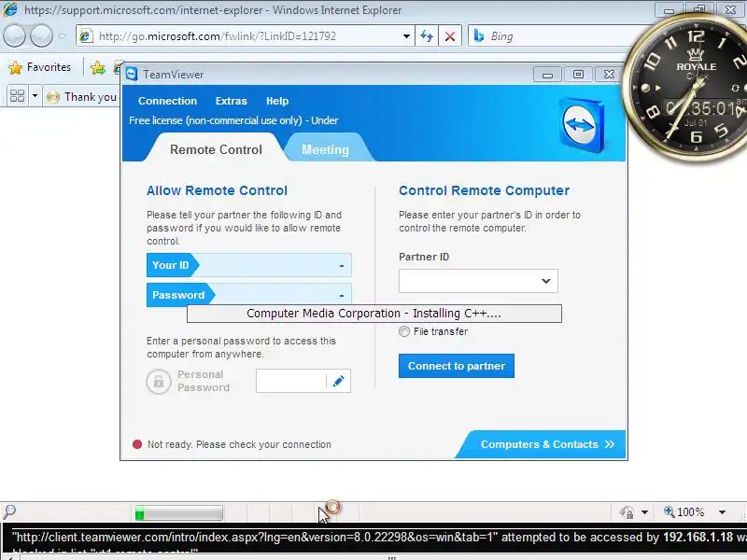Select the 'Thank you' browser tab

(82, 97)
